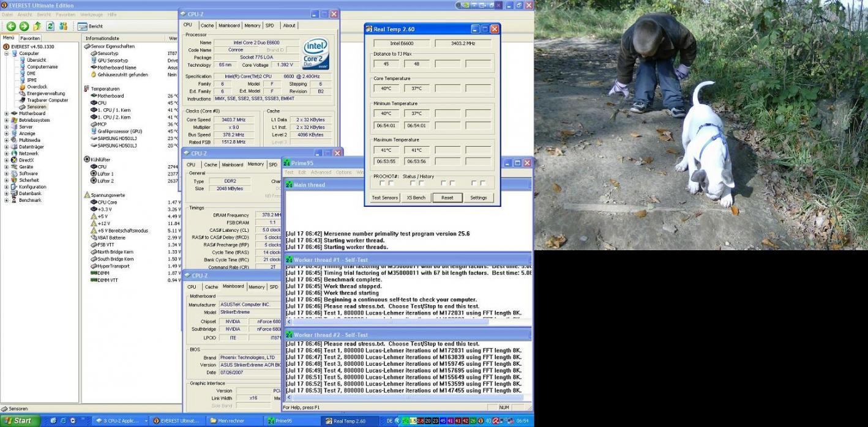Toggle third PROCHOT# checkbox in Real Temp

tap(413, 183)
